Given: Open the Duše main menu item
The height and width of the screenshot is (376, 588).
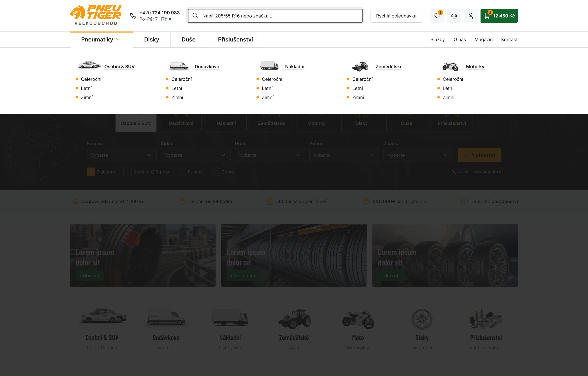Looking at the screenshot, I should pos(189,39).
